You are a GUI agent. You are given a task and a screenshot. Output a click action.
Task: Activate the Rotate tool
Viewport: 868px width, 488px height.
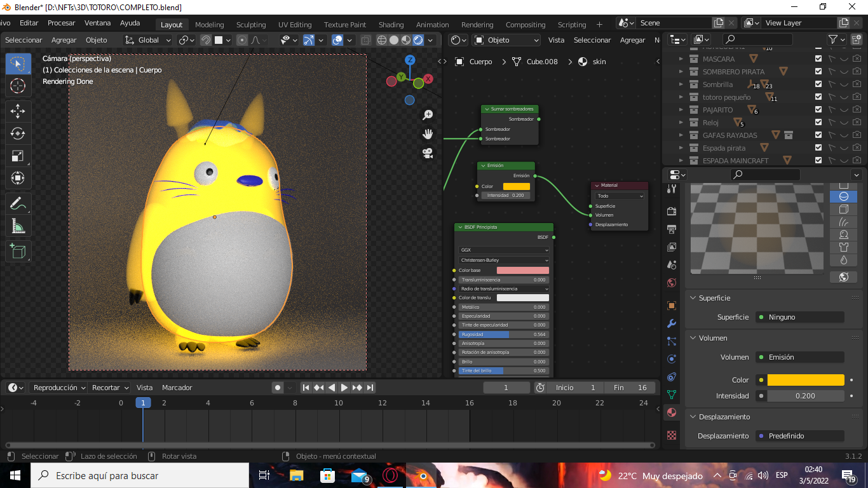pyautogui.click(x=18, y=133)
